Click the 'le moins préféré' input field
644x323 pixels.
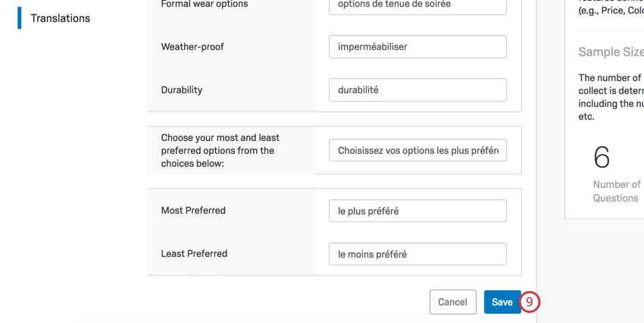pyautogui.click(x=417, y=254)
